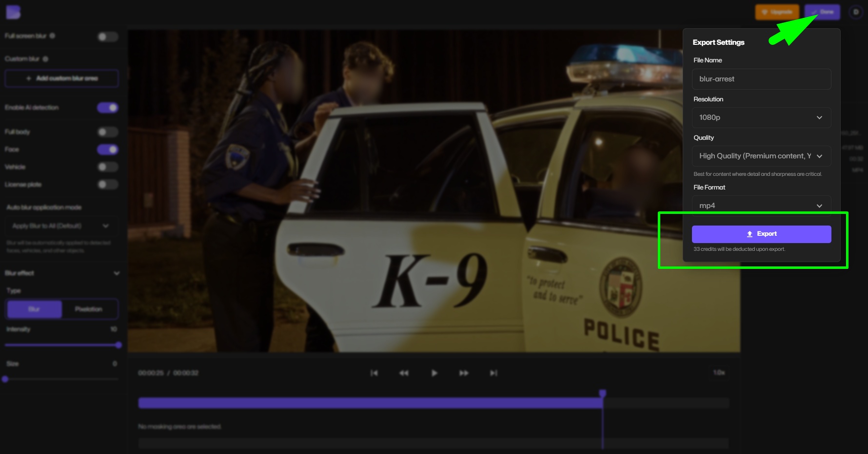Screen dimensions: 868x454
Task: Turn on the License plate detection toggle
Action: coord(107,184)
